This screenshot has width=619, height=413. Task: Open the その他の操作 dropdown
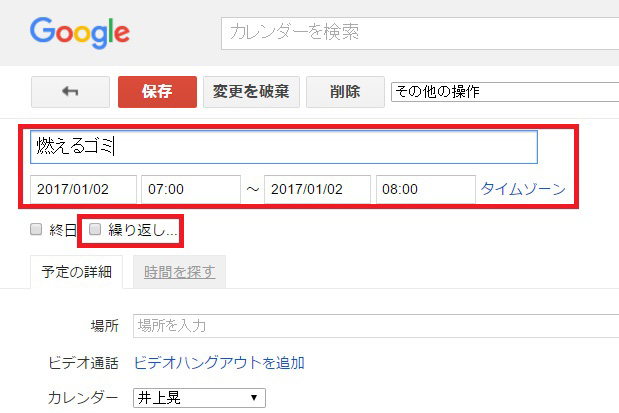505,92
